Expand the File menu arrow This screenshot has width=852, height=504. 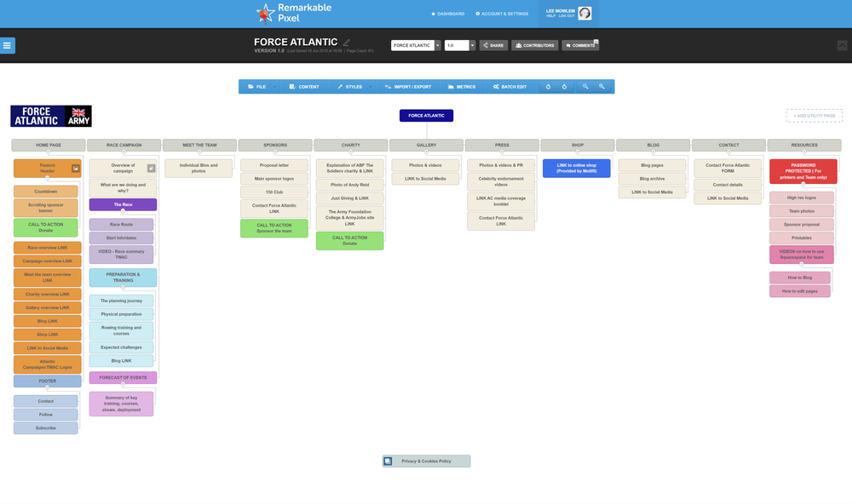pos(274,87)
